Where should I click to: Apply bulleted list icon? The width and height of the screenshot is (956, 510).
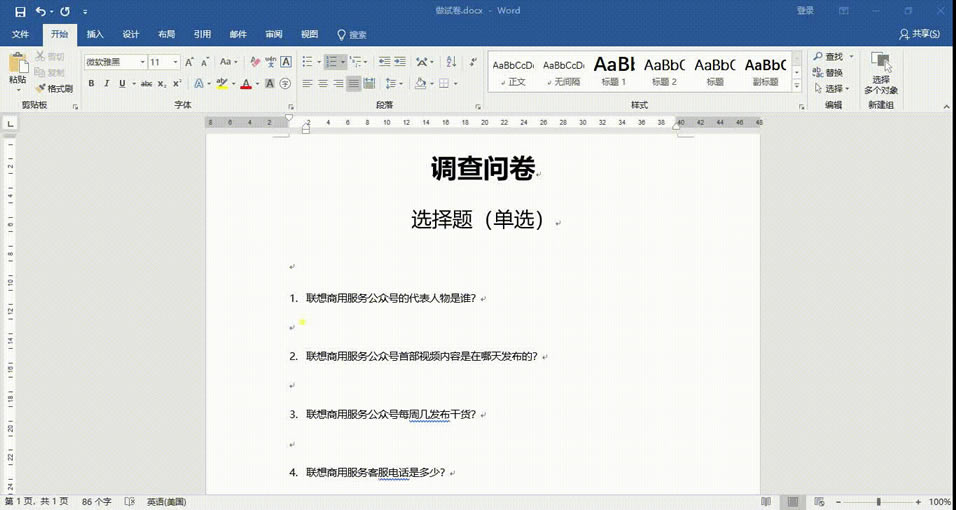(308, 62)
